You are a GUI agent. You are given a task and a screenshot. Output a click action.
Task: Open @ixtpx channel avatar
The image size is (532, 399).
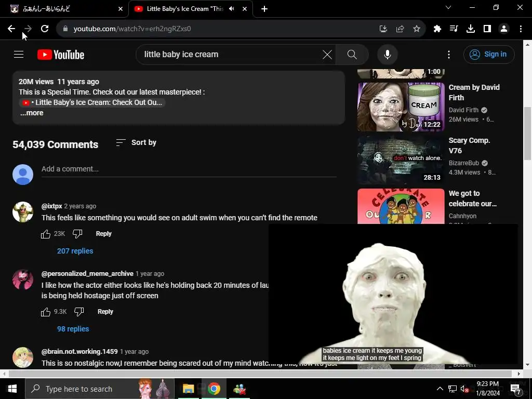(x=23, y=212)
